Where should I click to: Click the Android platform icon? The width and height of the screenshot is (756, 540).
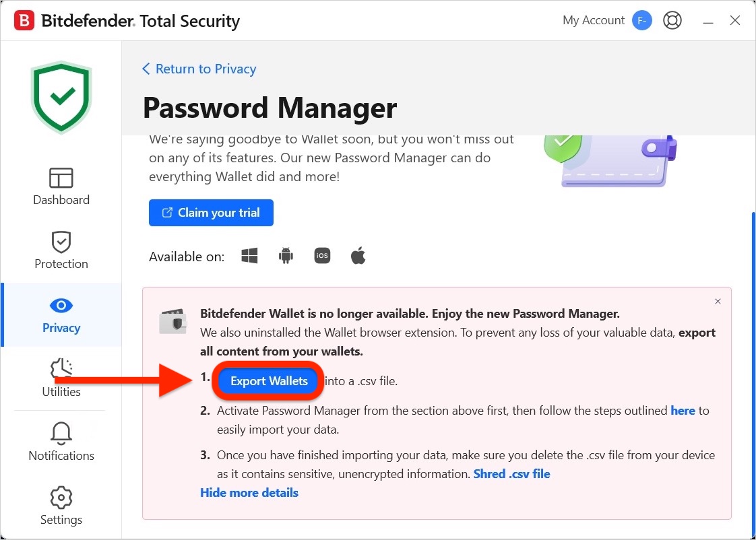click(x=286, y=256)
